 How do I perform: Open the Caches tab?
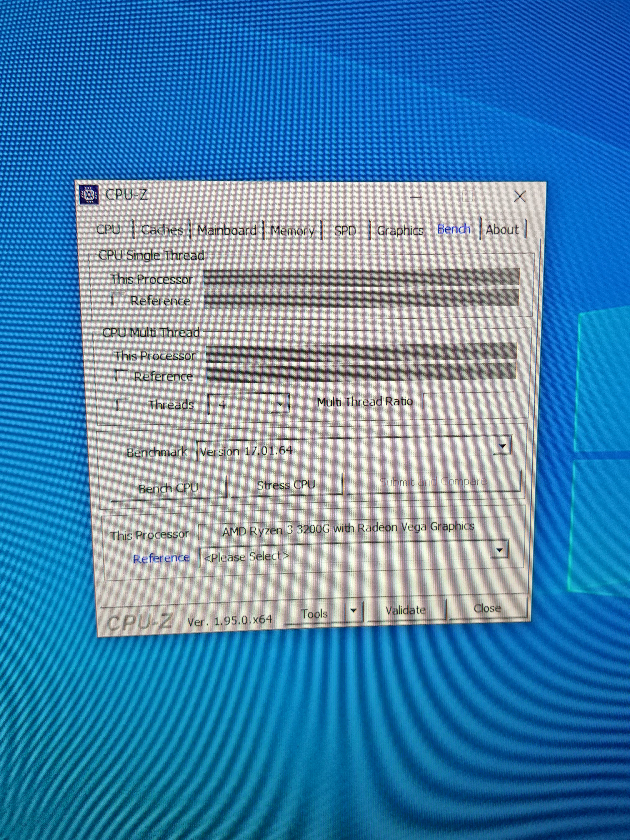[162, 230]
